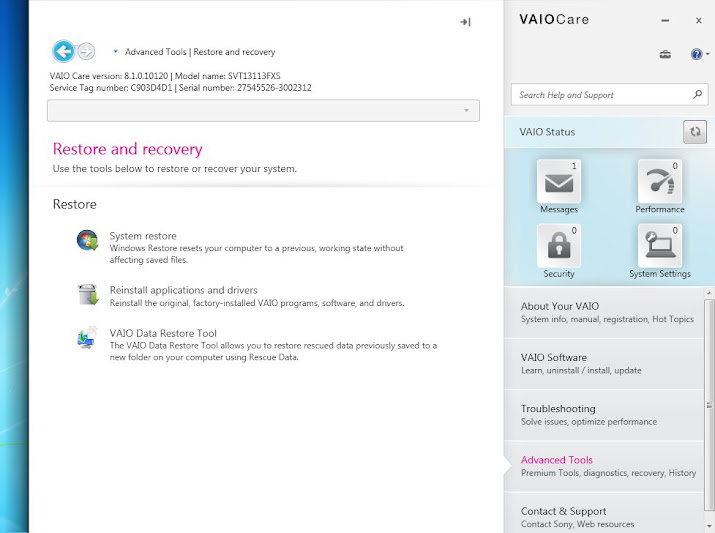Select About Your VAIO section
Viewport: 715px width, 533px height.
point(604,312)
